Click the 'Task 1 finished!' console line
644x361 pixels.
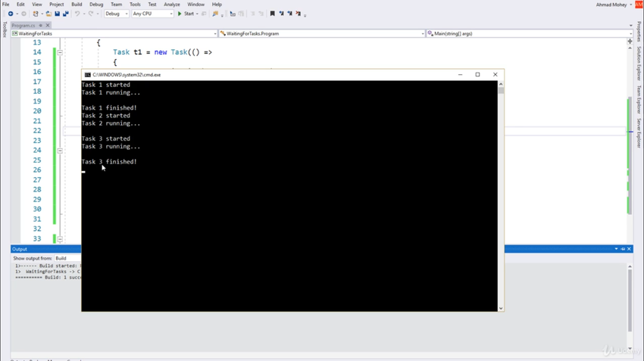tap(109, 108)
